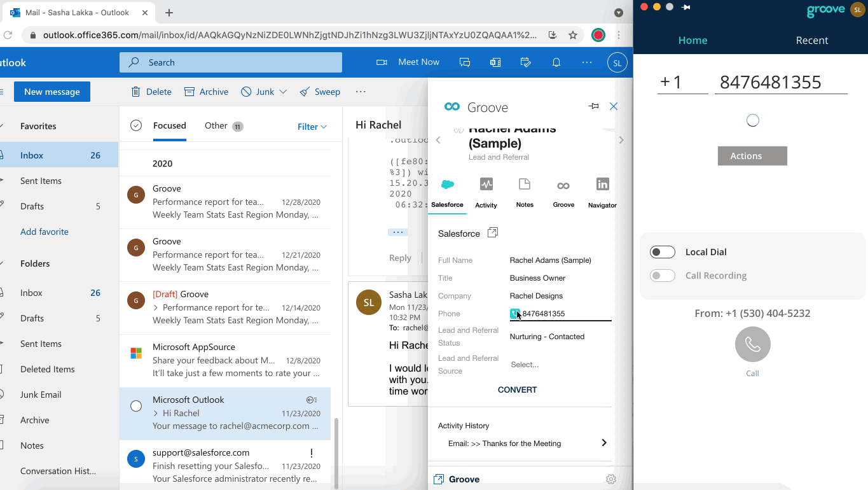868x490 pixels.
Task: Expand Draft Groove Performance report conversation
Action: coord(156,307)
